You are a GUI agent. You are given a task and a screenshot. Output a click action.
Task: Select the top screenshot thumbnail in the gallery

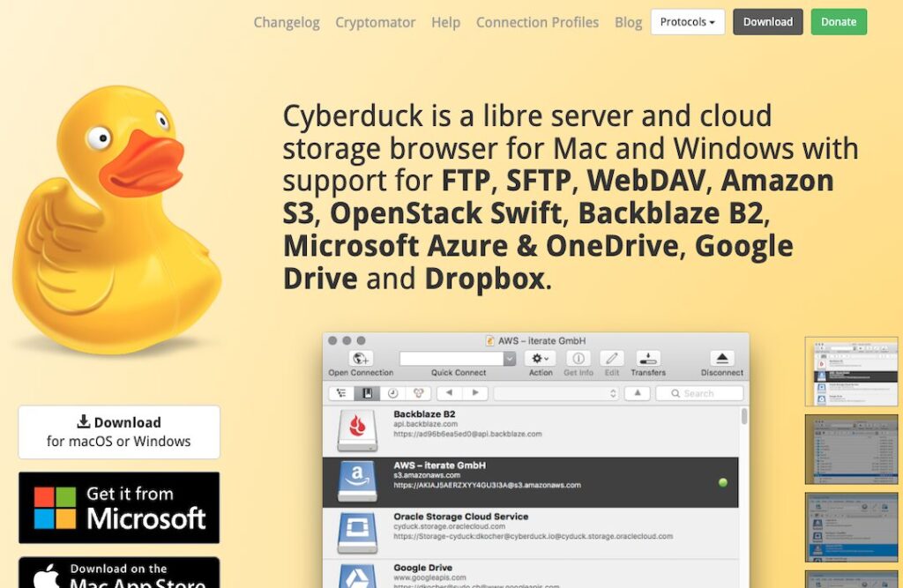coord(851,371)
